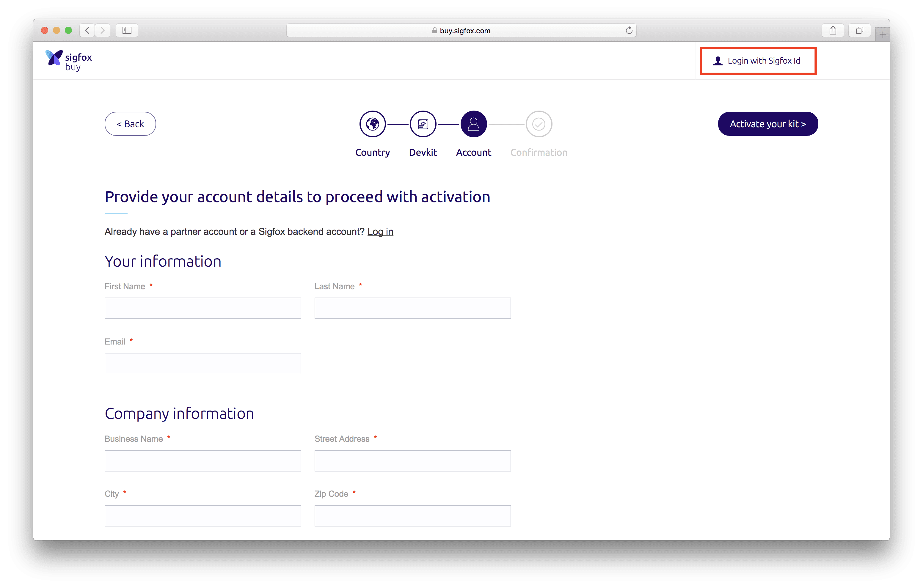Viewport: 923px width, 588px height.
Task: Reload the page with the refresh icon
Action: pyautogui.click(x=629, y=30)
